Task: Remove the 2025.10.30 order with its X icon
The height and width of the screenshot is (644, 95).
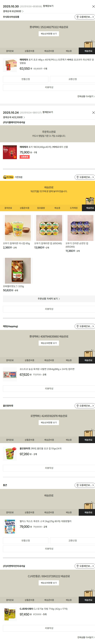Action: [93, 7]
